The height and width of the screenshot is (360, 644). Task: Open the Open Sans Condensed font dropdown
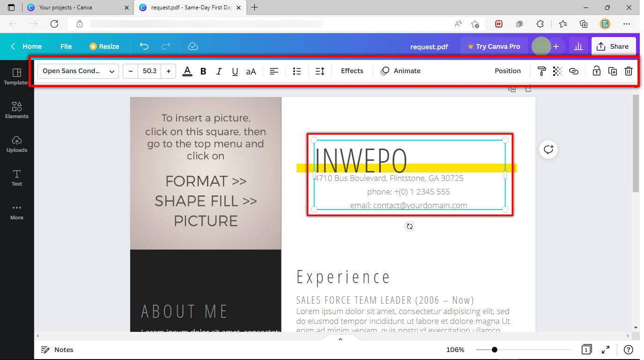(x=77, y=71)
